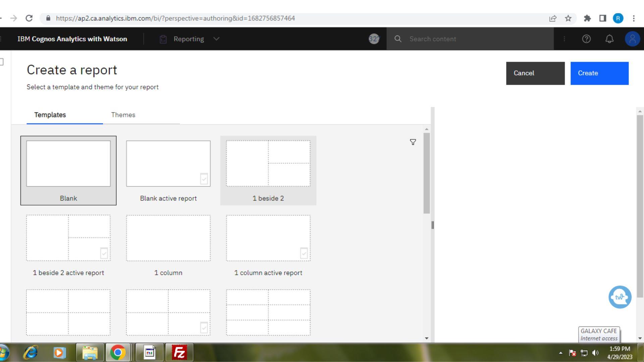This screenshot has width=644, height=362.
Task: Launch FileZilla from the taskbar
Action: [179, 353]
